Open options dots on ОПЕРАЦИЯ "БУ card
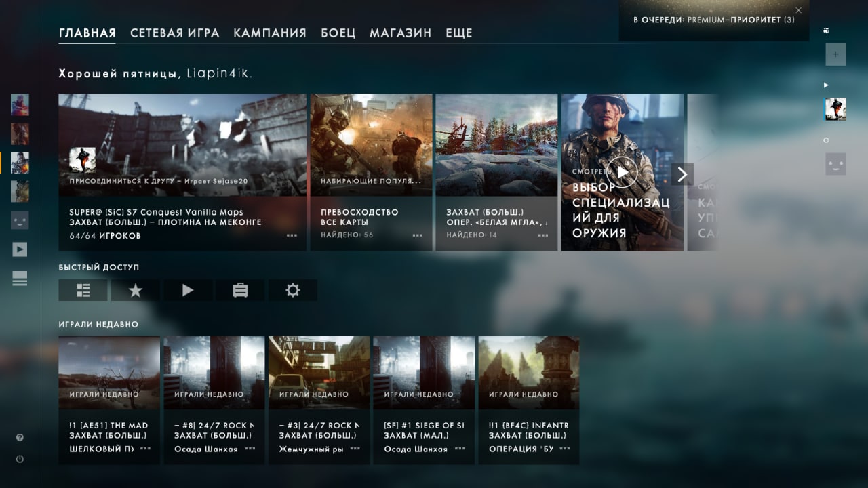 coord(565,449)
